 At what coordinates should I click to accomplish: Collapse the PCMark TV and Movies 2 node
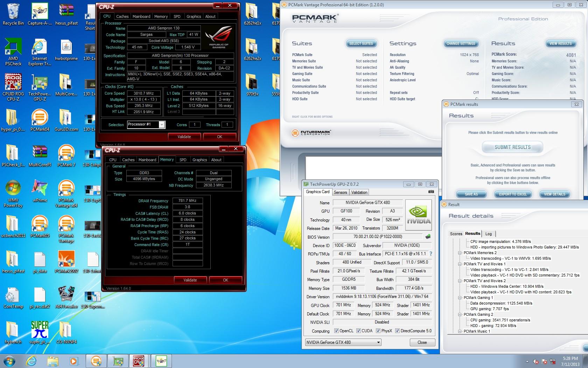click(x=460, y=281)
